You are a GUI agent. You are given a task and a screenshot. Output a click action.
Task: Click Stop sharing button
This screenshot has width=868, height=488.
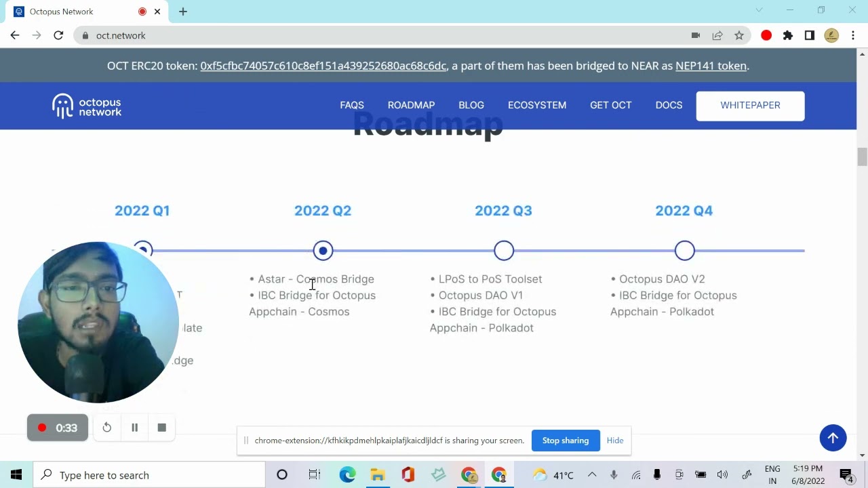566,441
